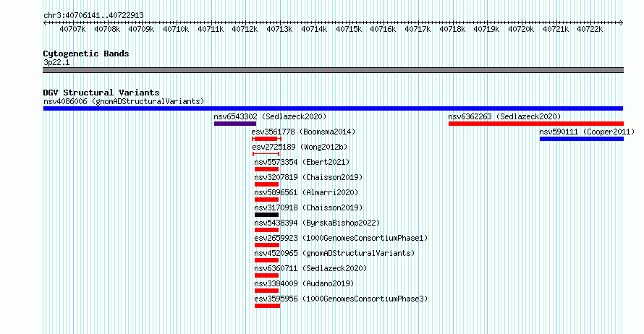Open esv3561778 (Boomsma2014) label
Viewport: 644px width, 334px height.
(303, 132)
